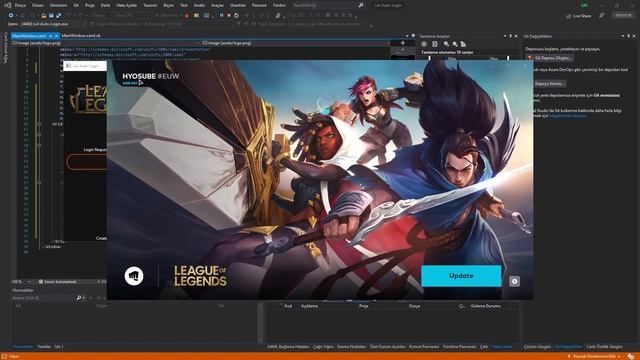This screenshot has width=640, height=360.
Task: Switch to the Çözüm Gezgini tab
Action: 537,347
